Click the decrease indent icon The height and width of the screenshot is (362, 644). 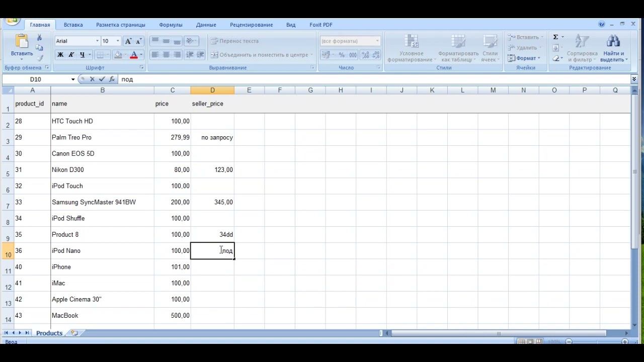(x=190, y=55)
